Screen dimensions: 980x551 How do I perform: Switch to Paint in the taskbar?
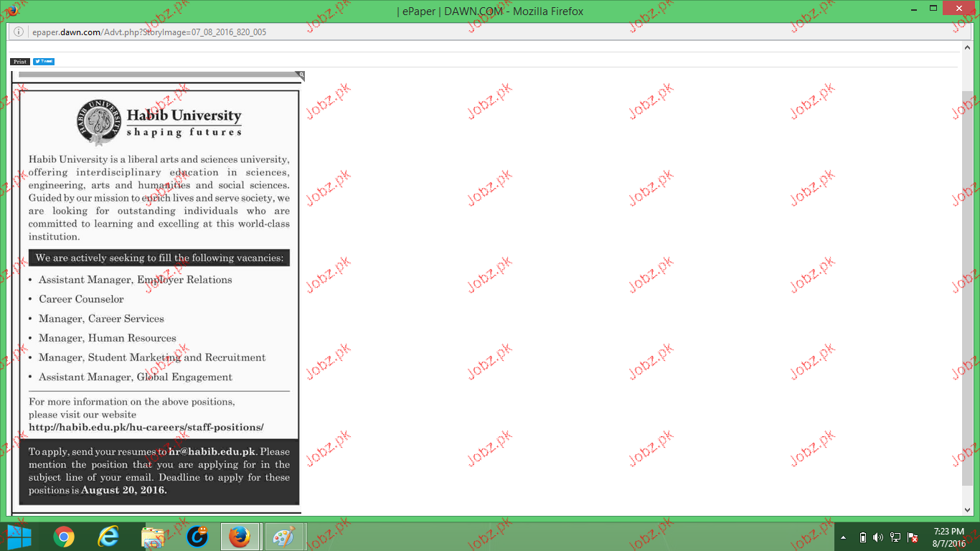(285, 537)
